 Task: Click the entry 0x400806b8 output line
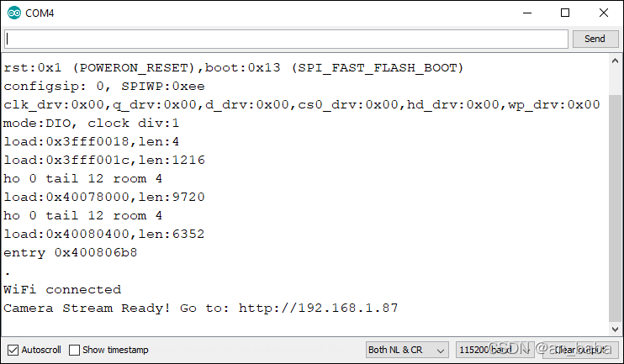(71, 253)
